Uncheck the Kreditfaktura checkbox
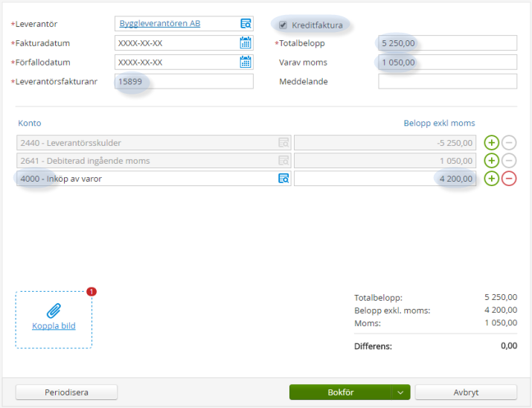Image resolution: width=532 pixels, height=408 pixels. 283,25
